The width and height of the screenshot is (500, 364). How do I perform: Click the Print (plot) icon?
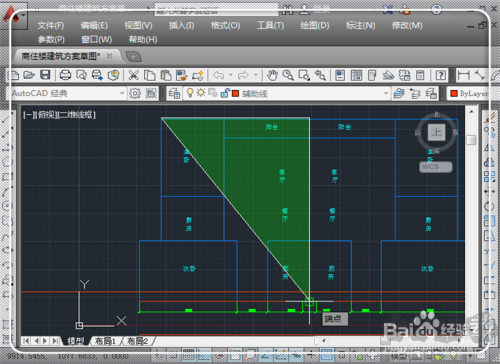65,75
